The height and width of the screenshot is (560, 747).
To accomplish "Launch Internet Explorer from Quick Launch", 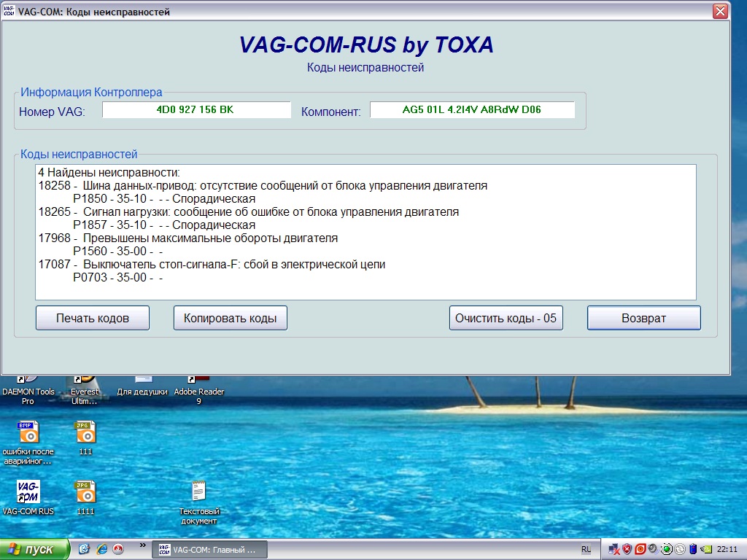I will [x=101, y=549].
